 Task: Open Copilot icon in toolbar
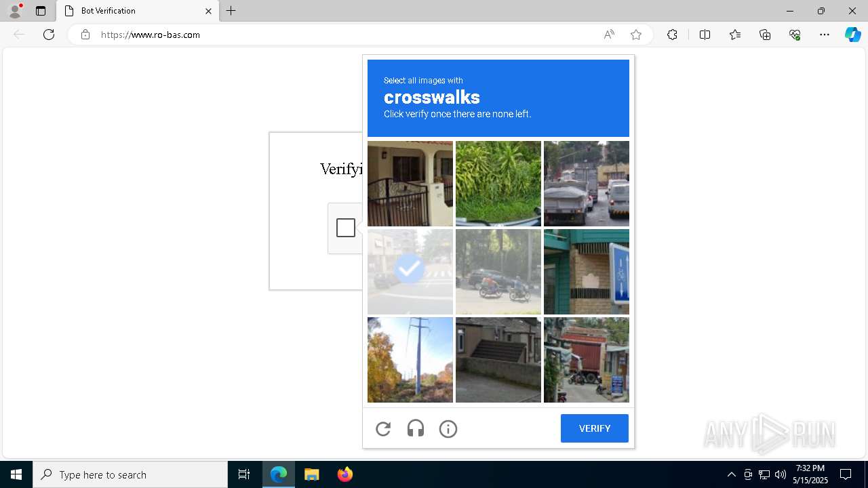coord(852,35)
